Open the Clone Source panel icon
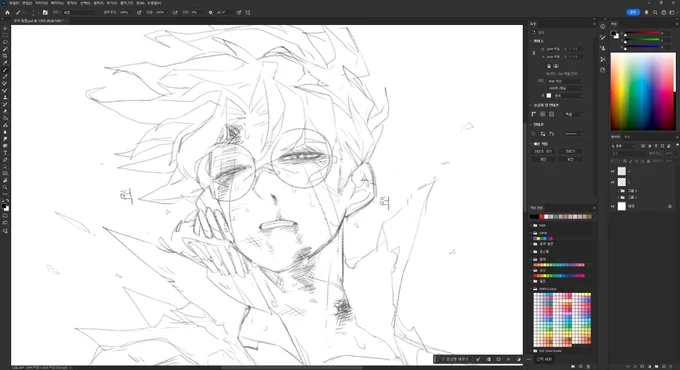680x370 pixels. point(603,48)
